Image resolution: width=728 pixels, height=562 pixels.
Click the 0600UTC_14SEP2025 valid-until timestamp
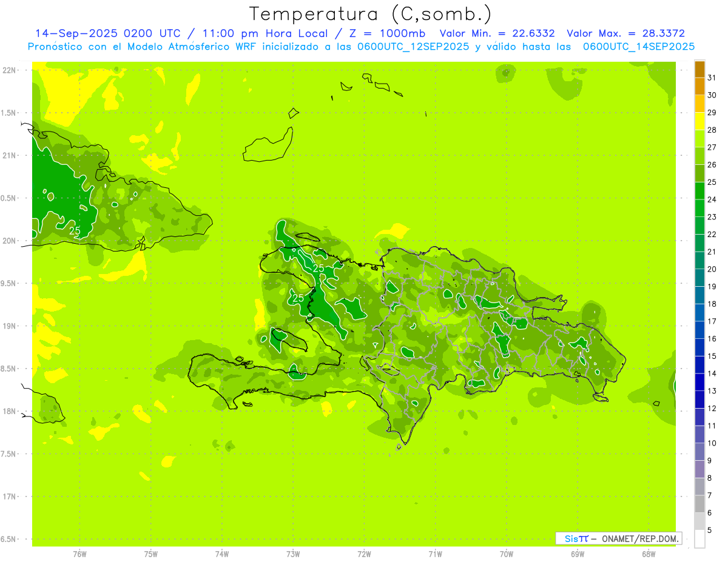pos(638,46)
